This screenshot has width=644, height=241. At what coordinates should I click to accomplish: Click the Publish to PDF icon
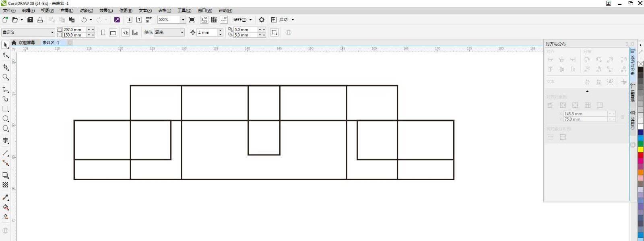149,19
